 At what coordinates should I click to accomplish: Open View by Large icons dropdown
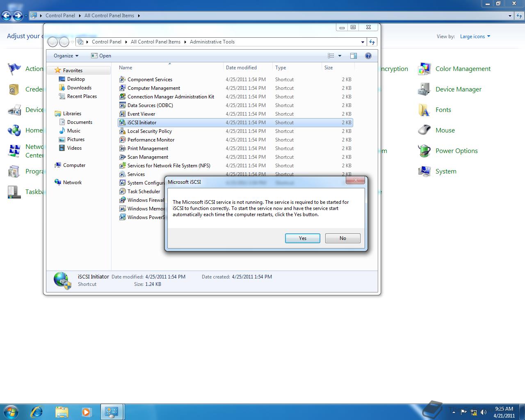475,37
